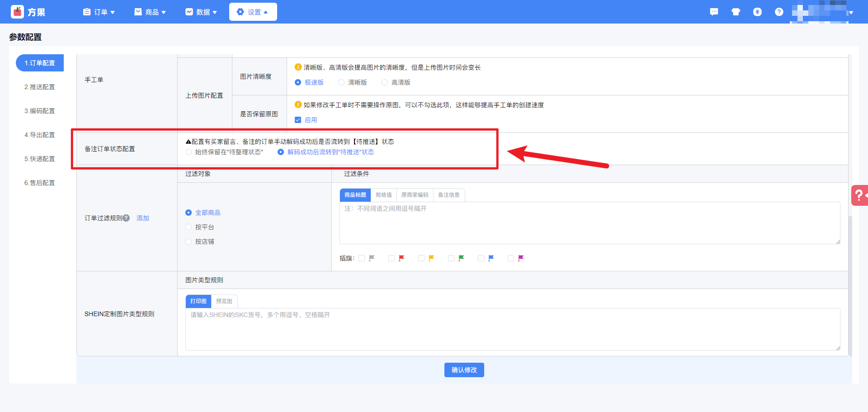Click the red flag icon
Viewport: 868px width, 412px height.
click(401, 258)
